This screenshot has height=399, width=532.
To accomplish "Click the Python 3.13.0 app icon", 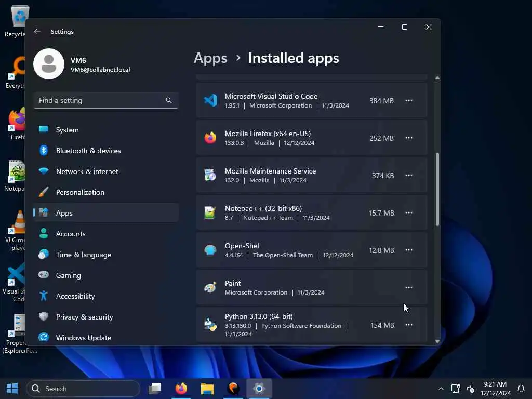I will [x=210, y=325].
